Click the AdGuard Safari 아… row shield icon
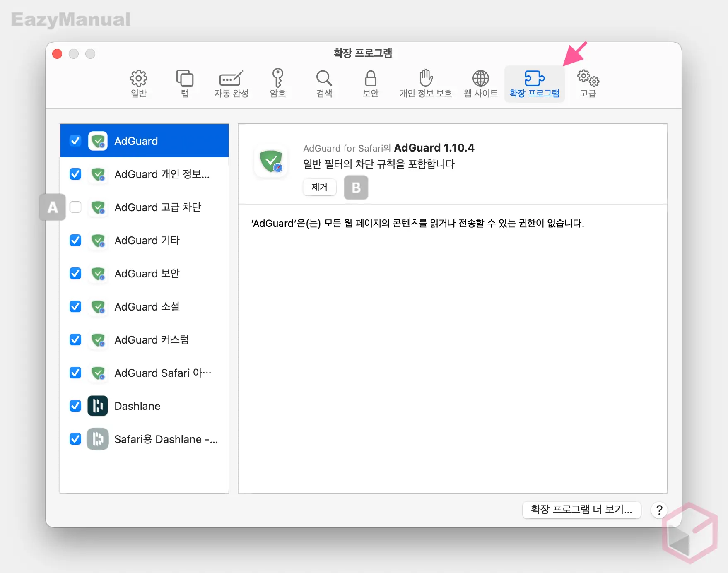 point(98,373)
